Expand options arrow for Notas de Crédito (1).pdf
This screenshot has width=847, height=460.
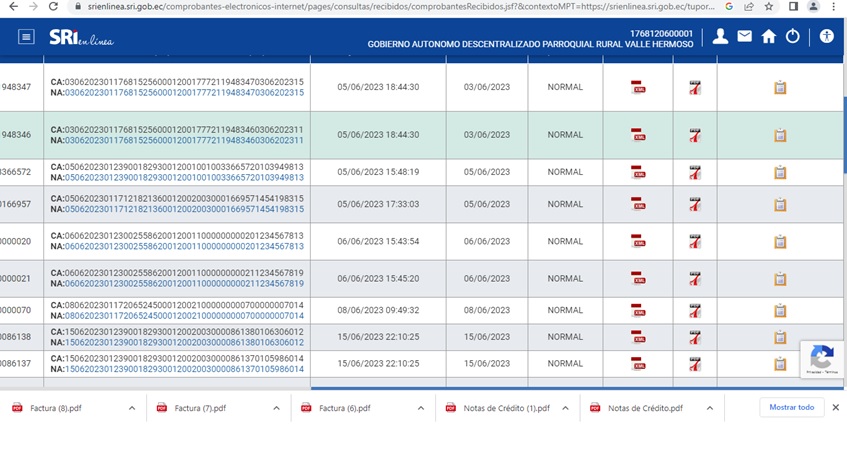566,408
